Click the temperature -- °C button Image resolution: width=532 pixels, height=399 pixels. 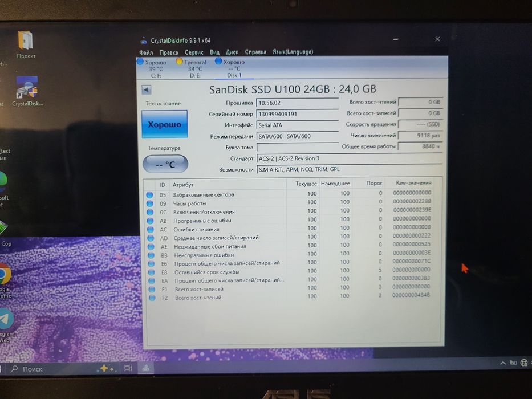(165, 165)
